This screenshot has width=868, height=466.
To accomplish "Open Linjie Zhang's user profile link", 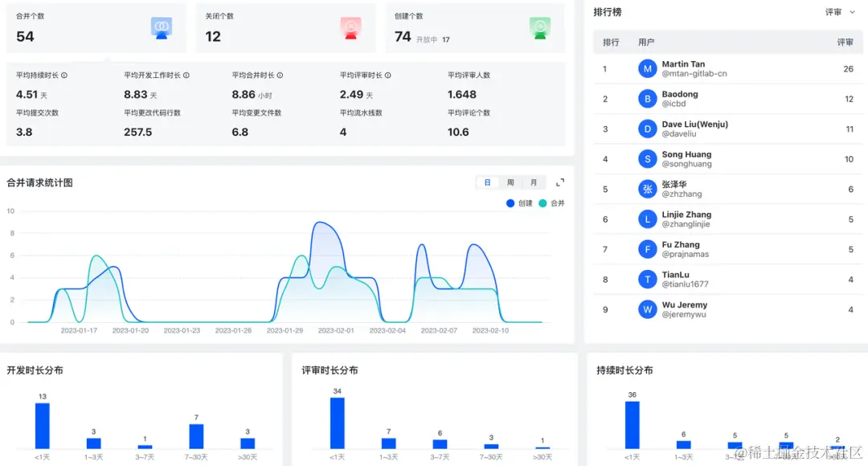I will point(686,215).
